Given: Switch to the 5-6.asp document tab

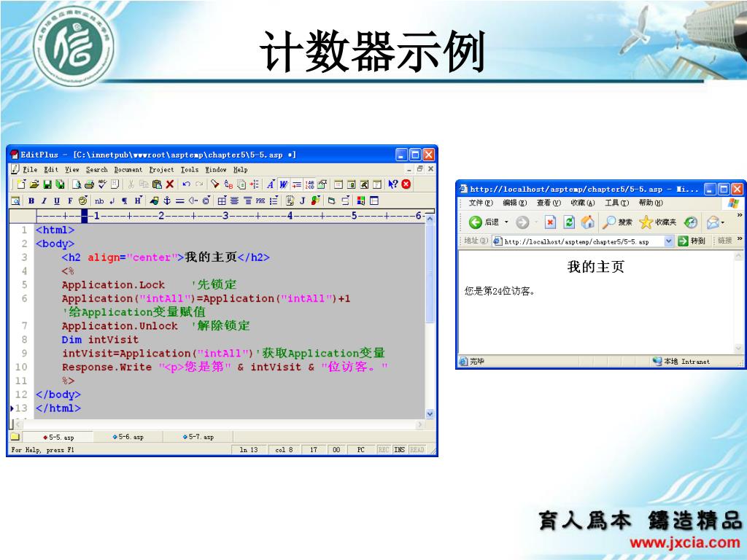Looking at the screenshot, I should coord(128,437).
